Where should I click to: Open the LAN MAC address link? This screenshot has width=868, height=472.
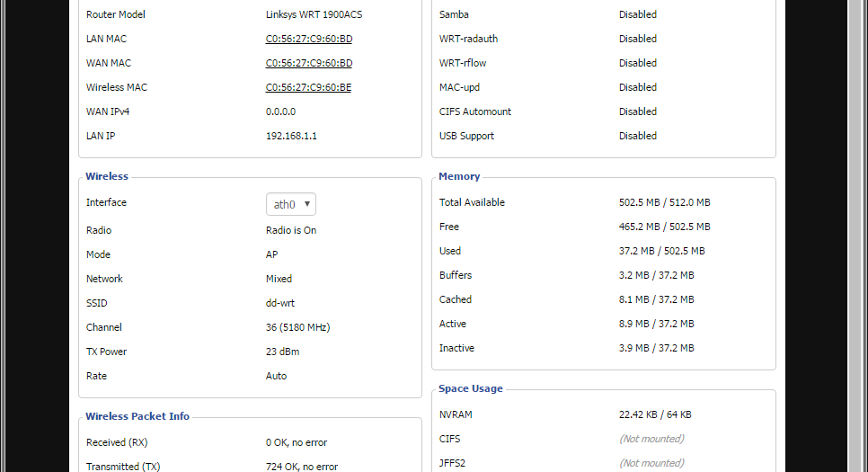(308, 39)
